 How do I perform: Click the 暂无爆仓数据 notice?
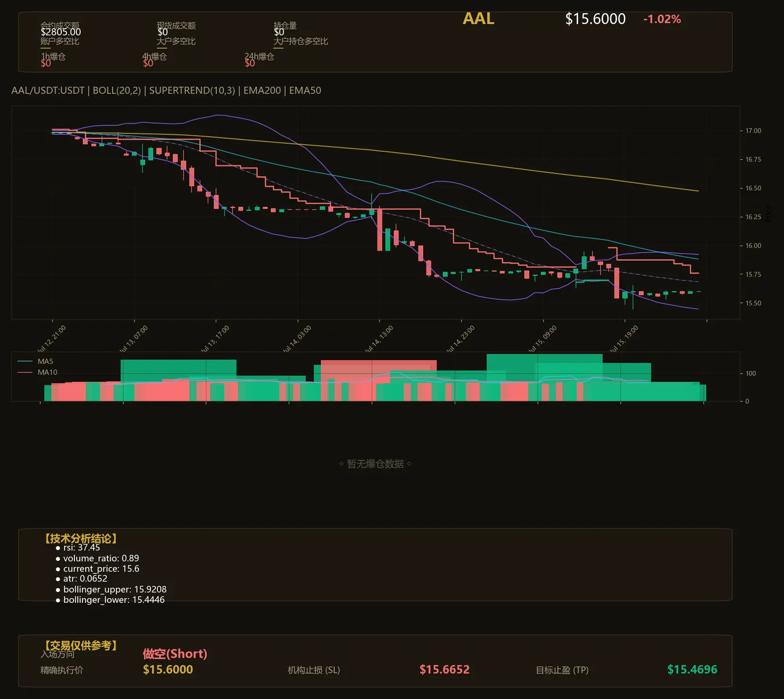pos(376,464)
